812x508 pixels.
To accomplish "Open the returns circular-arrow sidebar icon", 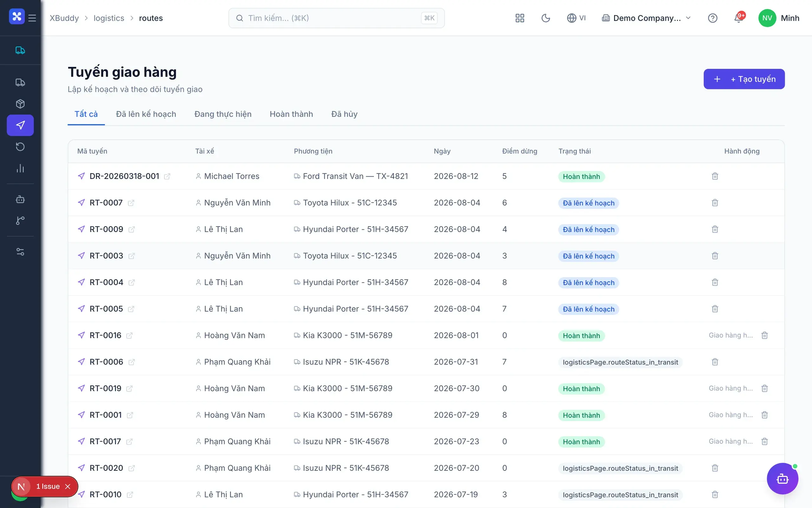I will point(20,147).
